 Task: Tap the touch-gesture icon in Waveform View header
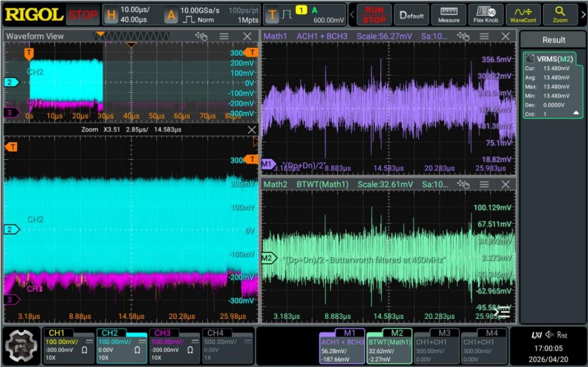point(201,36)
